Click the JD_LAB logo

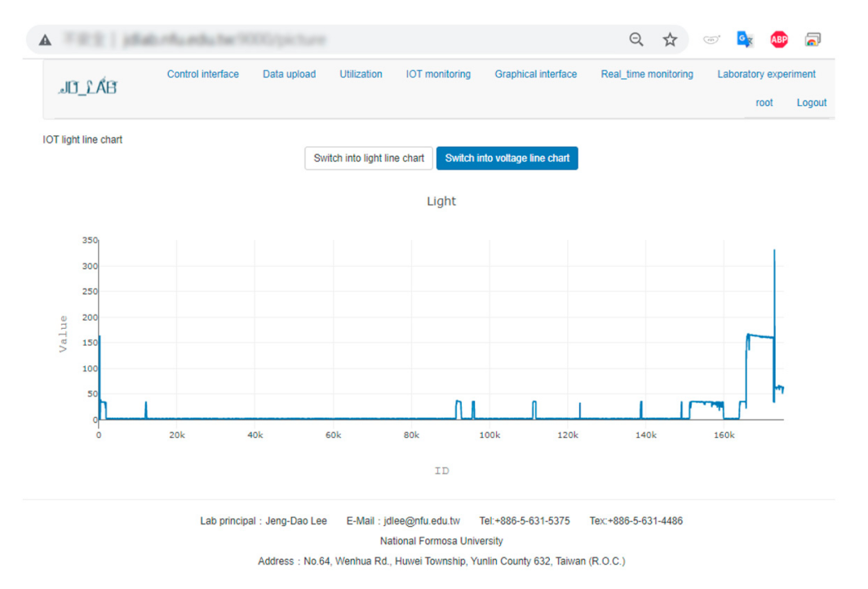88,87
